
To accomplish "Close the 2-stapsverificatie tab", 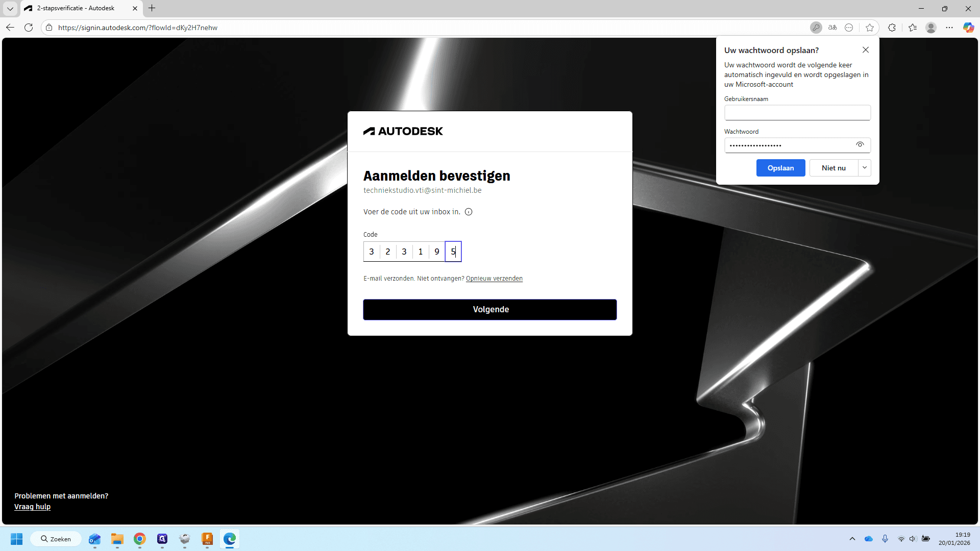I will click(x=135, y=8).
